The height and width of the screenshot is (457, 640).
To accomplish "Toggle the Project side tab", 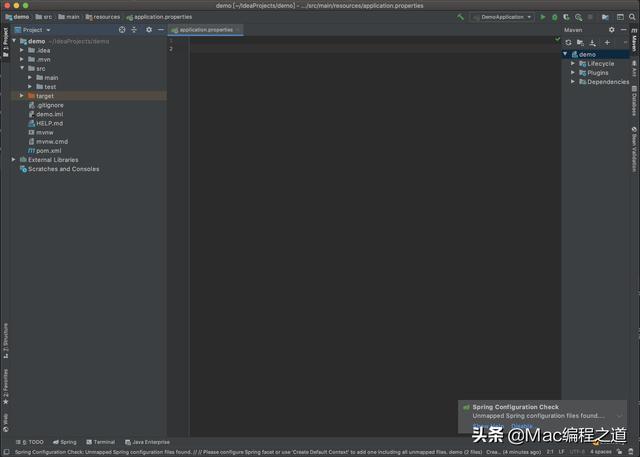I will coord(5,42).
